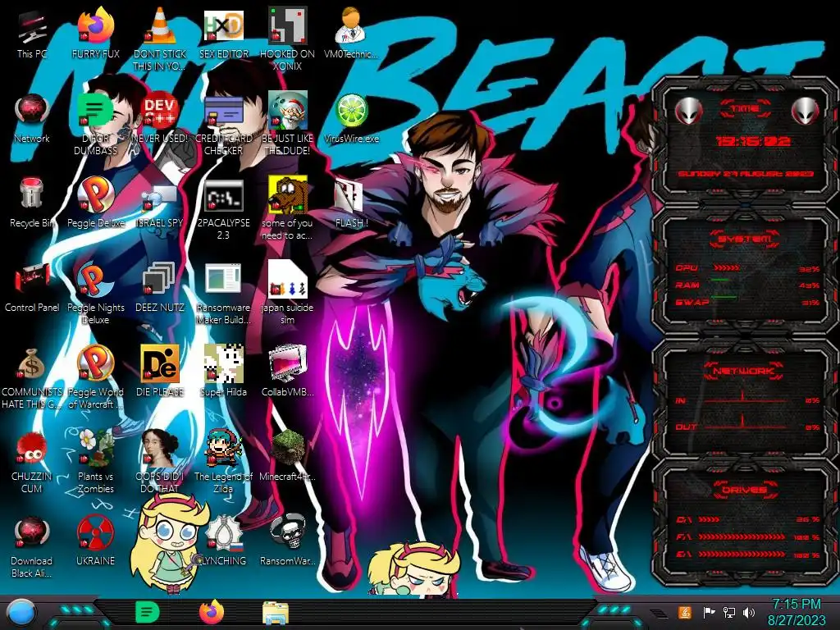Screen dimensions: 840x630
Task: Click the orange Java tray icon
Action: [x=685, y=612]
